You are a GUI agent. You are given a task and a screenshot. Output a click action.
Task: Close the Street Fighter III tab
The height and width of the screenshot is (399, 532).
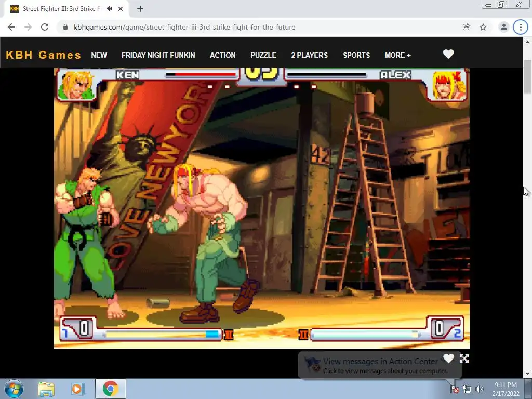coord(121,9)
